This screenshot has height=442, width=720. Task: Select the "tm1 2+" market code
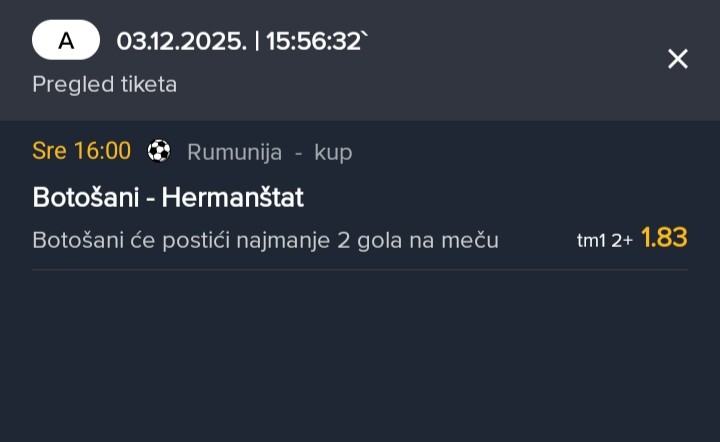(x=604, y=240)
